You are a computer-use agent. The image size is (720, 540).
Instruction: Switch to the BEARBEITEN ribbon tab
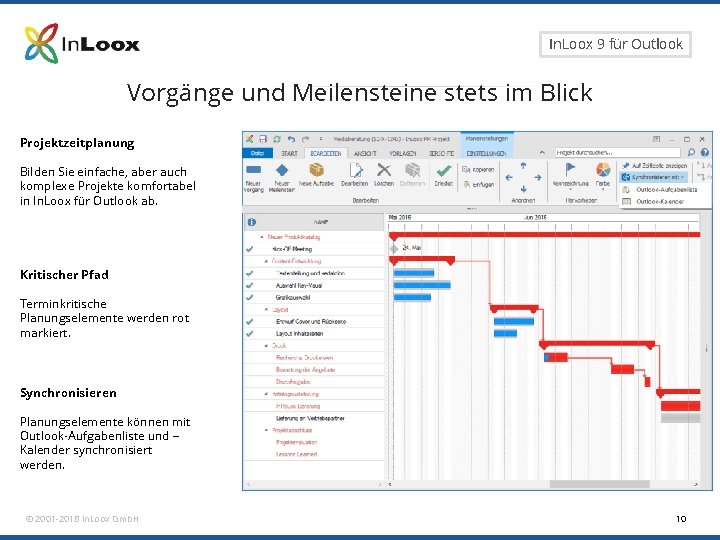(x=326, y=153)
